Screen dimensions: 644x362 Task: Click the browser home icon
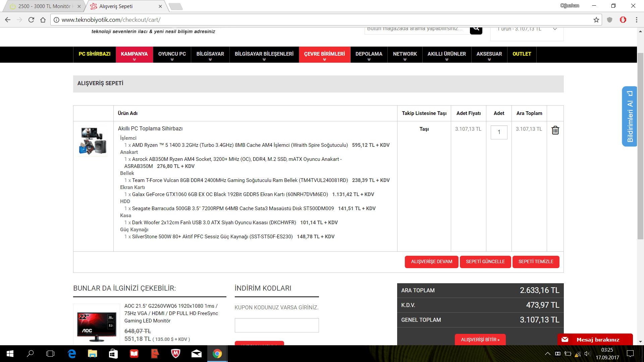tap(43, 20)
